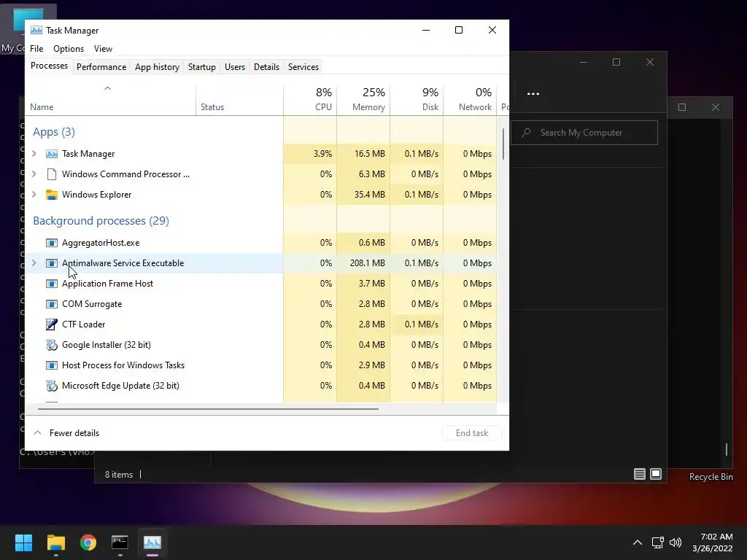Click the Background processes (29) header
This screenshot has width=747, height=560.
tap(101, 221)
